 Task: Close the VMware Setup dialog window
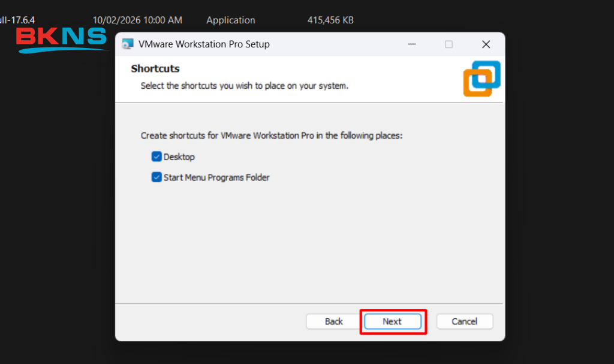[486, 44]
